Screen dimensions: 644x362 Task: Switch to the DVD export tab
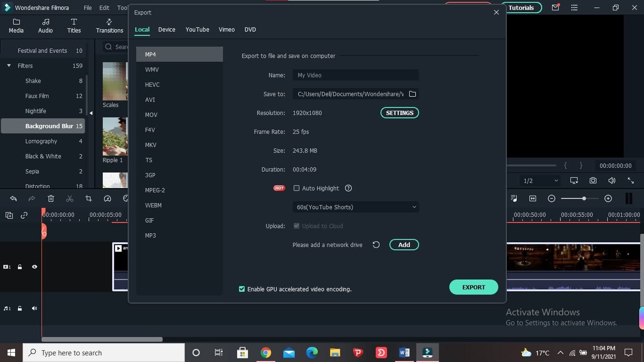coord(250,29)
